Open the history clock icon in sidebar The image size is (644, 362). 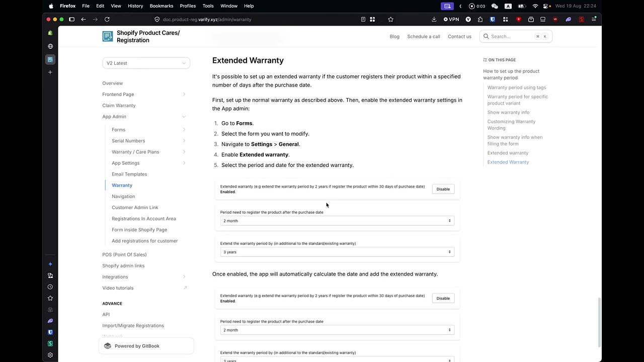(x=50, y=287)
